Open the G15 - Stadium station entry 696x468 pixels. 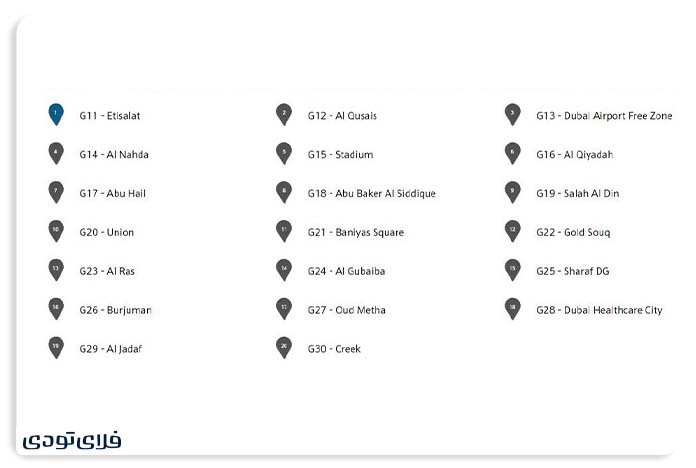coord(340,155)
